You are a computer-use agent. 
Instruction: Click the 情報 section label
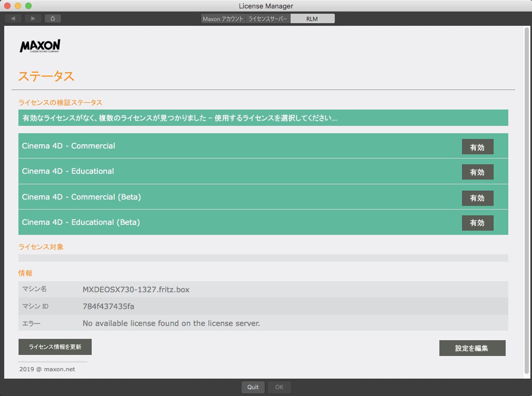[25, 273]
